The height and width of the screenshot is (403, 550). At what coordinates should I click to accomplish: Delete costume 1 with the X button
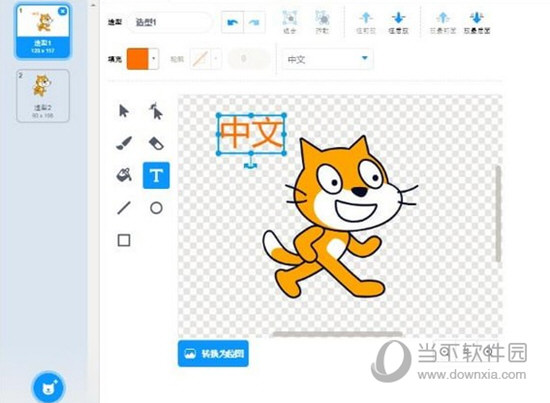[62, 11]
